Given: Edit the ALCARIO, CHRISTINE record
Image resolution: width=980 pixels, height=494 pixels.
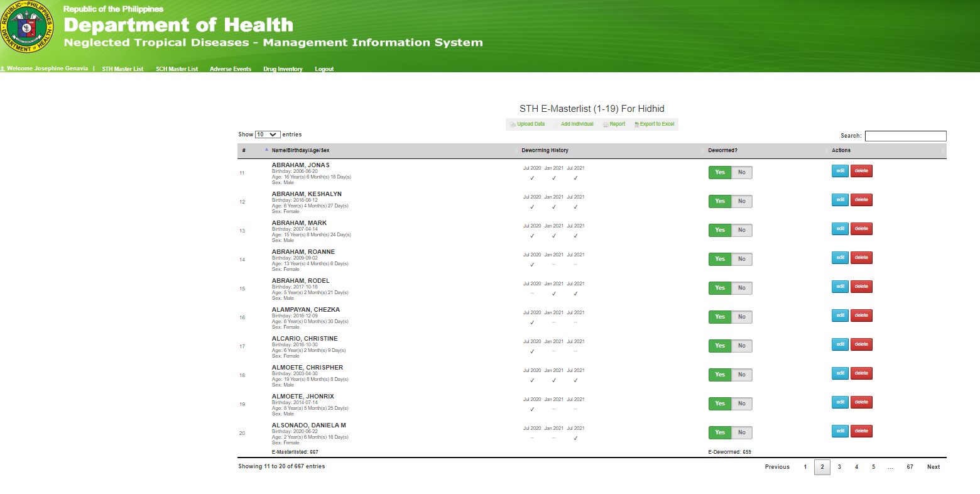Looking at the screenshot, I should (840, 344).
